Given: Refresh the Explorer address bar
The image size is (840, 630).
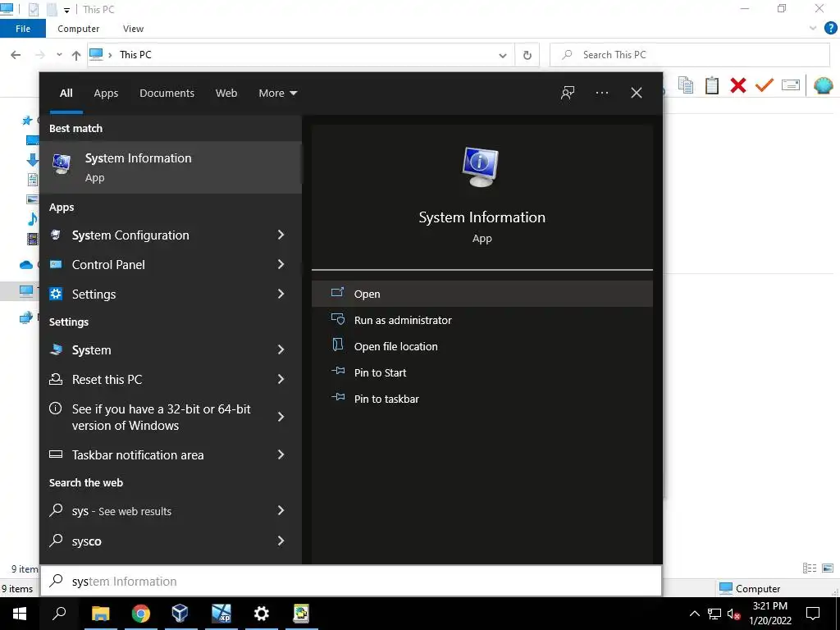Looking at the screenshot, I should click(527, 55).
